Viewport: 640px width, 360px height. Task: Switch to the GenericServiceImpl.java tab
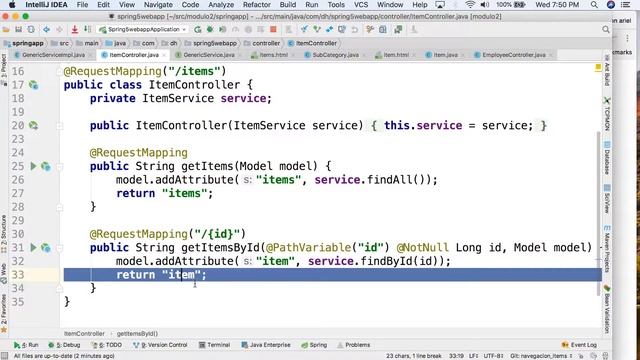(53, 55)
